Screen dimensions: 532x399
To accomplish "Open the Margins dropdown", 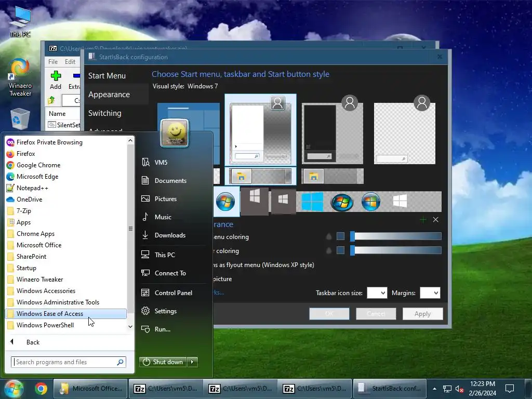I will pyautogui.click(x=430, y=293).
